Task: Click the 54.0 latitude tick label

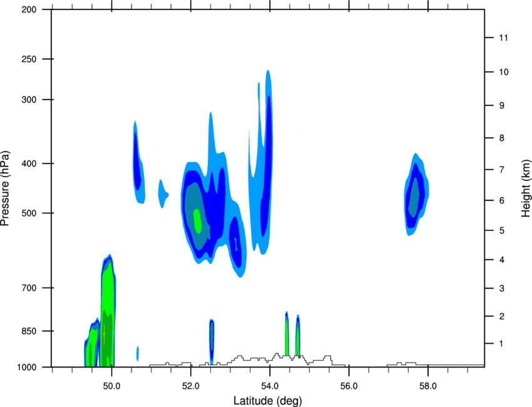Action: [x=270, y=386]
